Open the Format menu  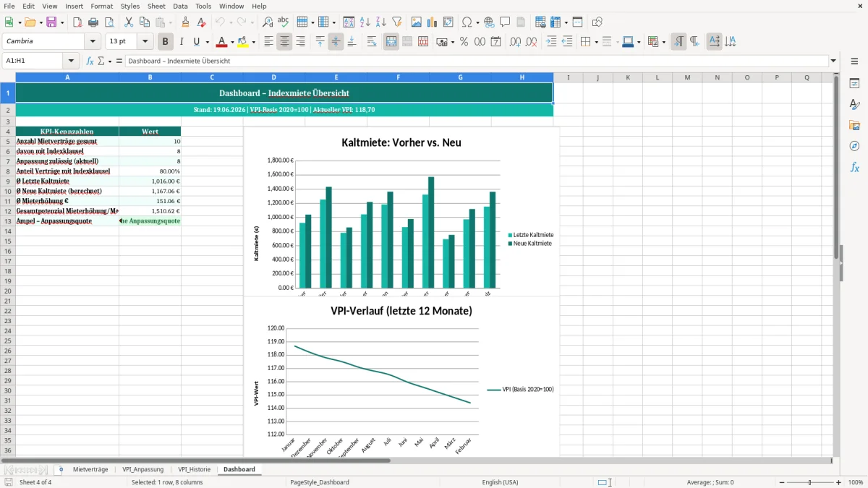pyautogui.click(x=102, y=6)
